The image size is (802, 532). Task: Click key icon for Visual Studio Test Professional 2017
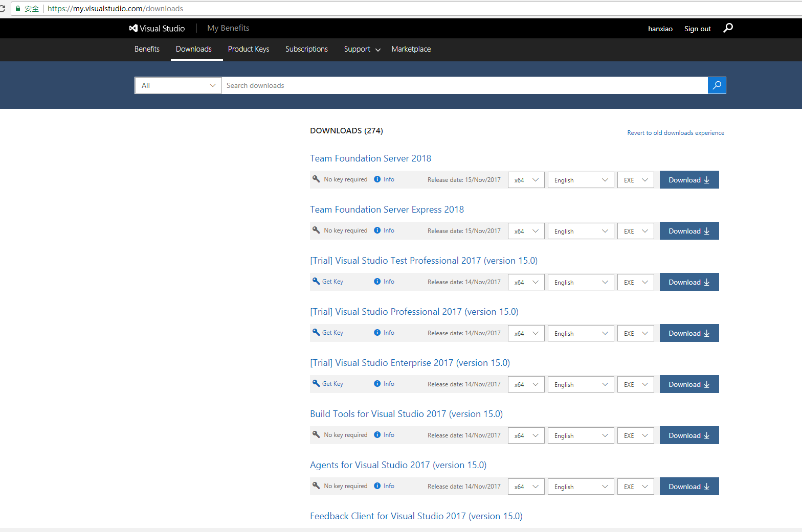click(316, 281)
